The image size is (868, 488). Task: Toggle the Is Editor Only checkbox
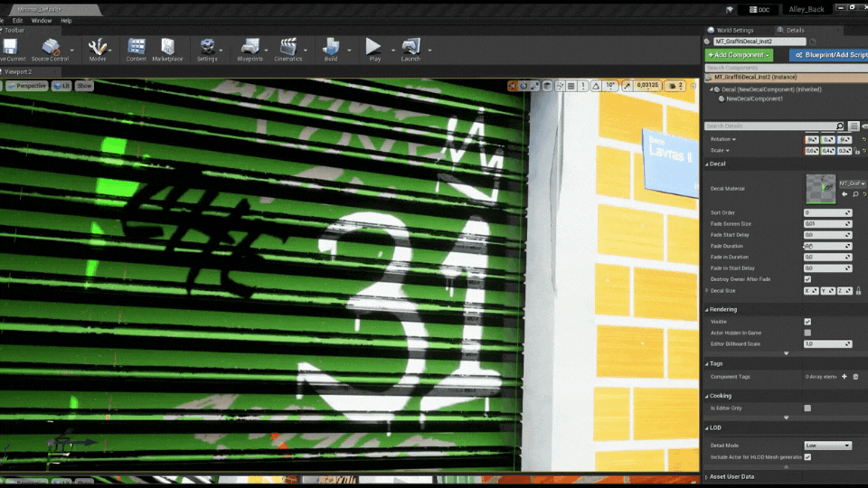tap(807, 408)
